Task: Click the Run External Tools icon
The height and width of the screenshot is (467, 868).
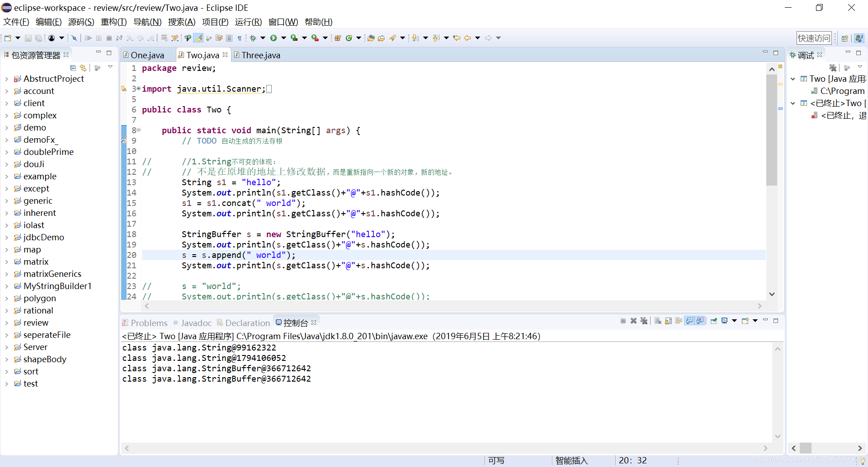Action: [315, 38]
